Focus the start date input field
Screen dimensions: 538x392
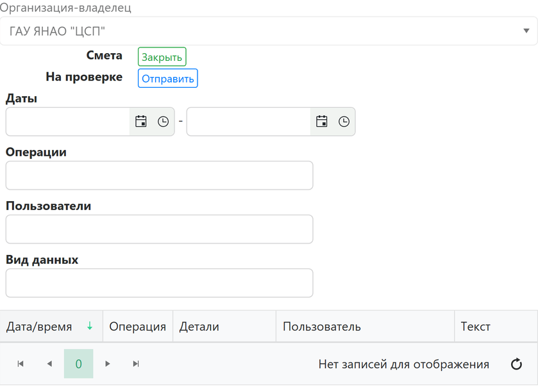tap(68, 122)
